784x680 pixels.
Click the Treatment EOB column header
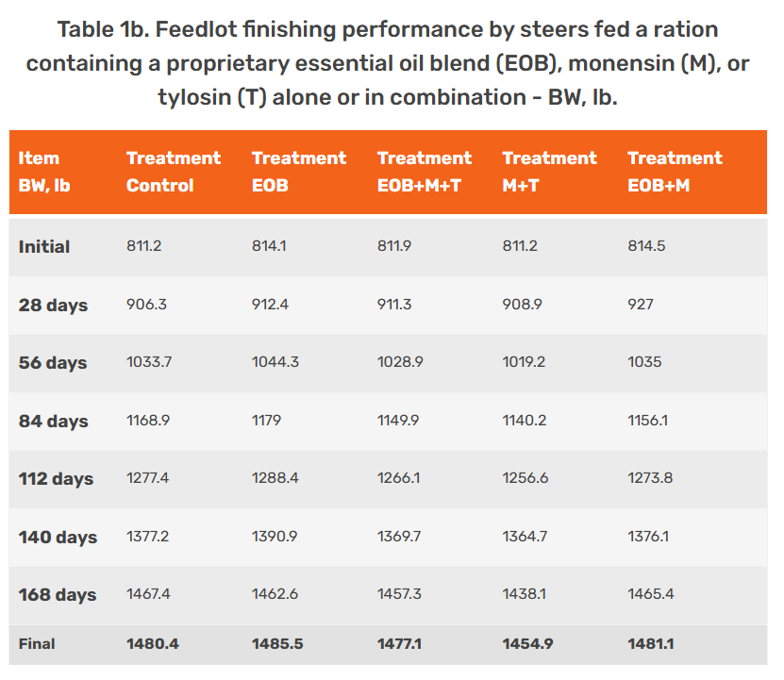pyautogui.click(x=299, y=172)
